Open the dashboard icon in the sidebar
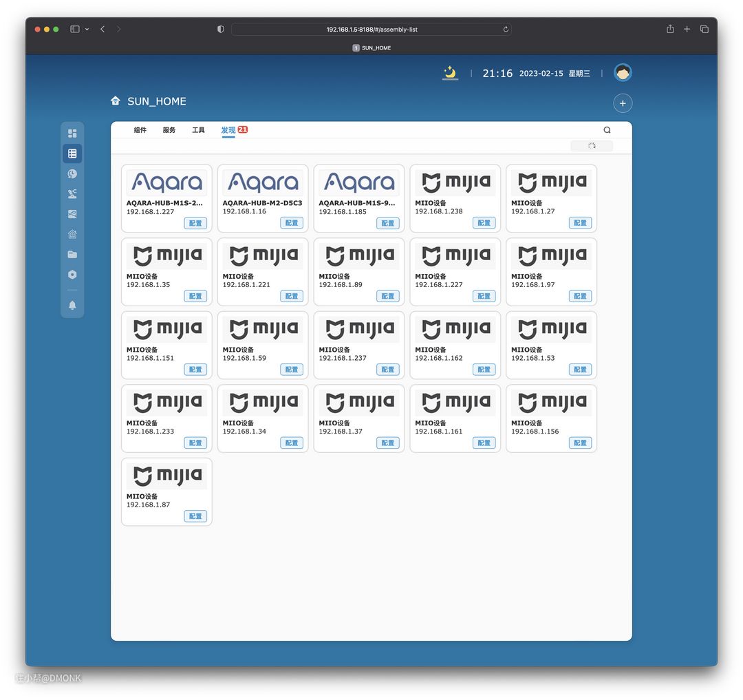Viewport: 743px width, 700px height. click(x=72, y=134)
